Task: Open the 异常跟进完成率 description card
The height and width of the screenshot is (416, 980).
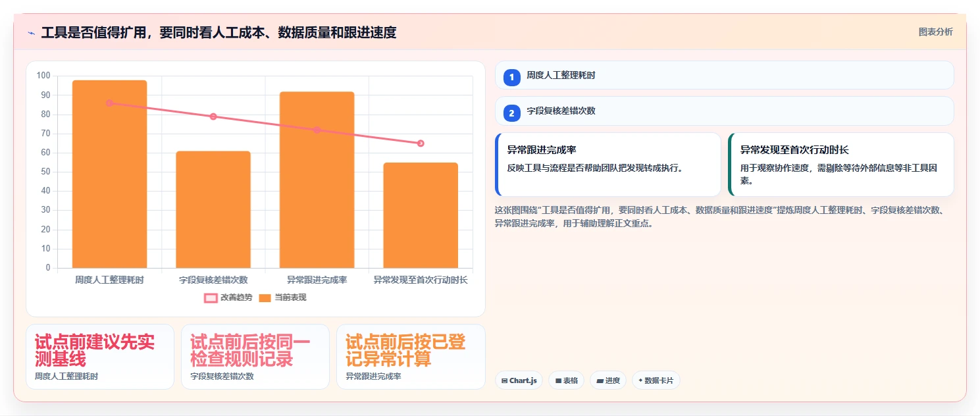Action: (608, 165)
